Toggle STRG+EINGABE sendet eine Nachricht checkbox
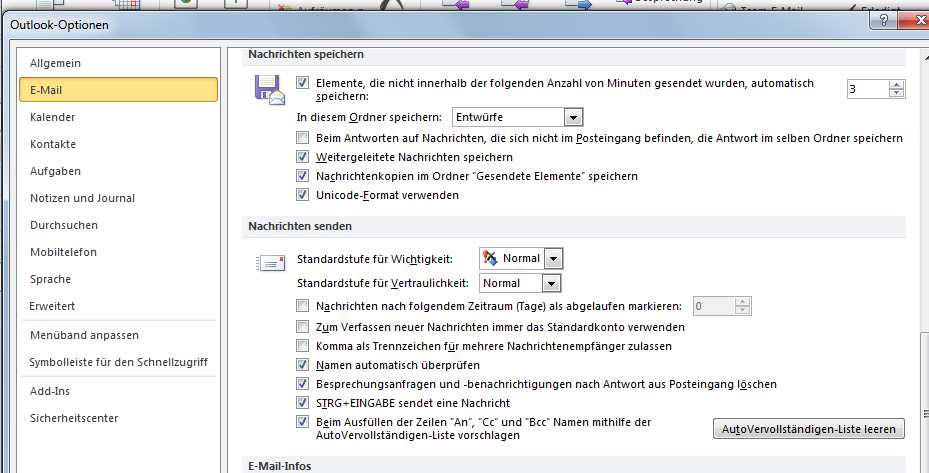Image resolution: width=929 pixels, height=473 pixels. click(303, 402)
